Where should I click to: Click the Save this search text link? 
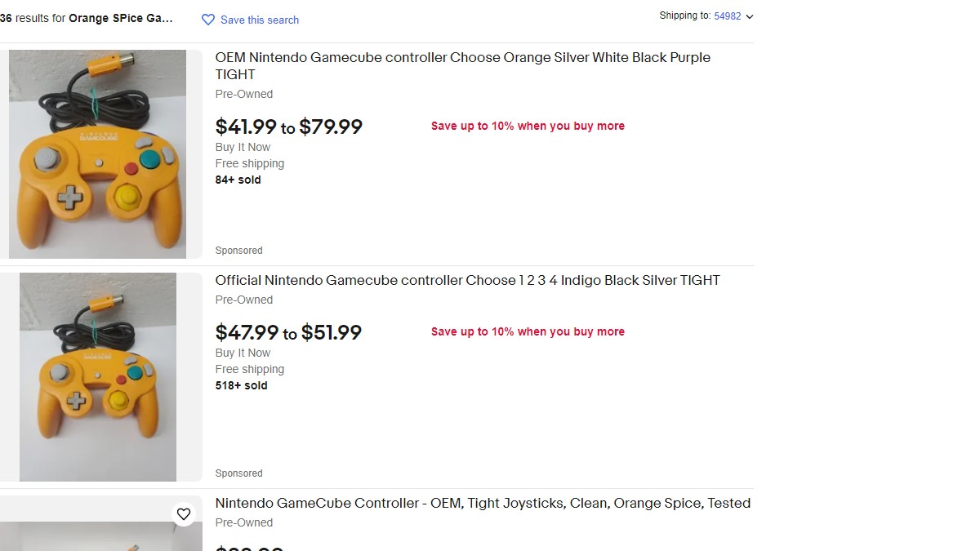pyautogui.click(x=259, y=20)
